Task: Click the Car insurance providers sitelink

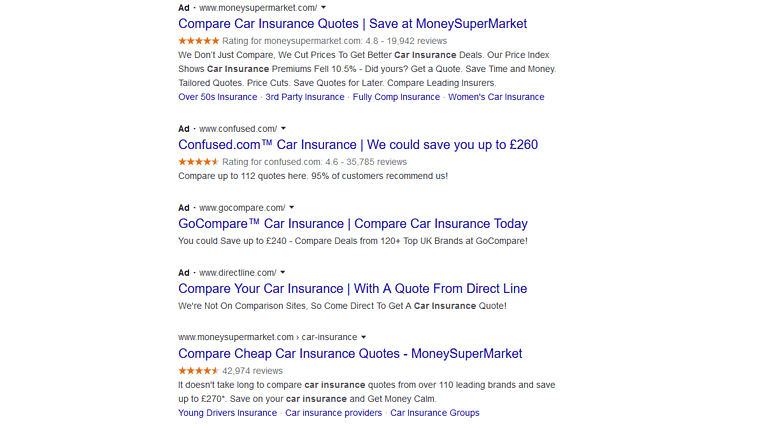Action: (x=333, y=413)
